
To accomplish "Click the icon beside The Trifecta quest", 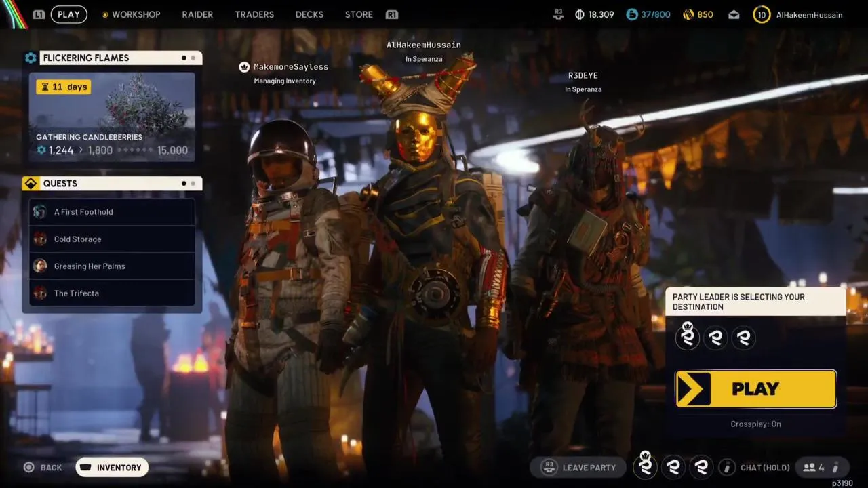I will click(40, 293).
